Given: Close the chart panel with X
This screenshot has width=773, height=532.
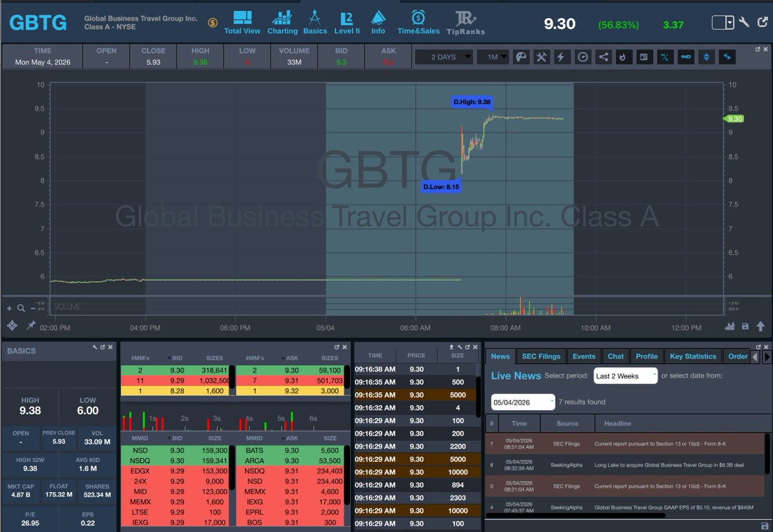Looking at the screenshot, I should point(765,49).
